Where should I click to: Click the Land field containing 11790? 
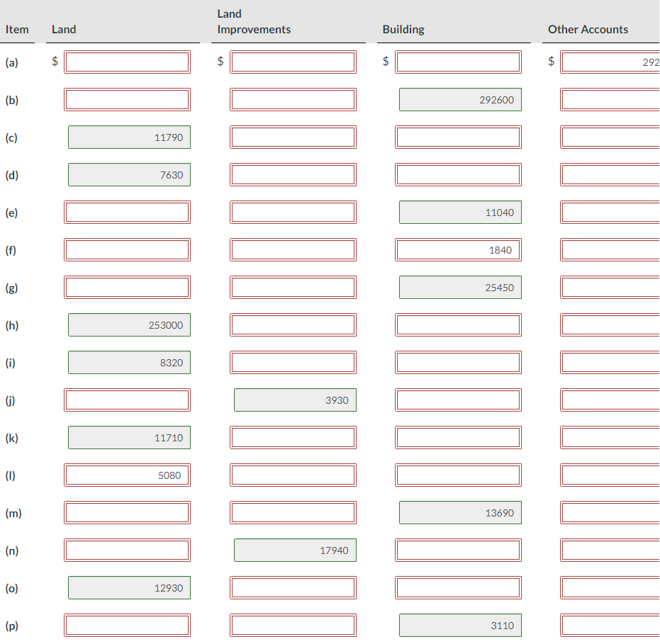[x=128, y=137]
